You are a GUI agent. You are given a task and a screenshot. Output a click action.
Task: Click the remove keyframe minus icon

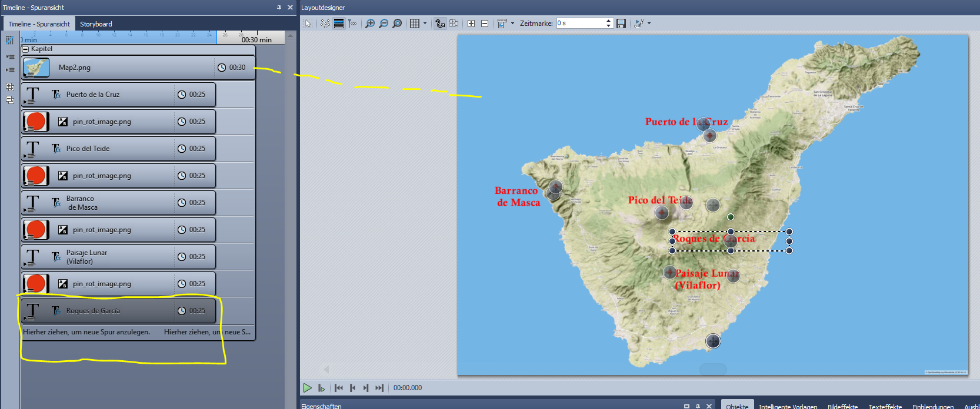[x=485, y=24]
